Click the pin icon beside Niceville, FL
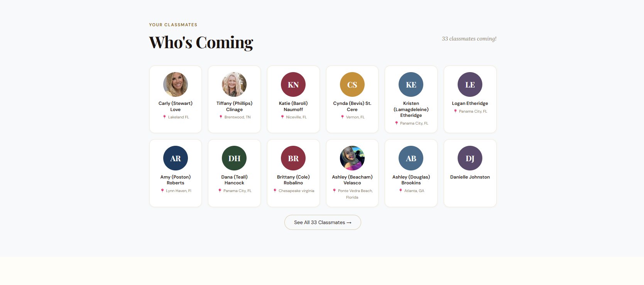 pos(282,117)
